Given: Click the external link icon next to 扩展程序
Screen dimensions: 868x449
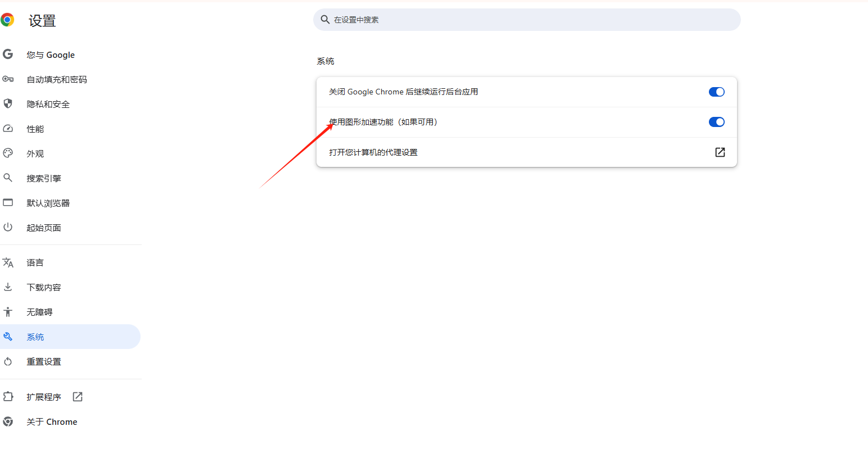Looking at the screenshot, I should [x=78, y=397].
